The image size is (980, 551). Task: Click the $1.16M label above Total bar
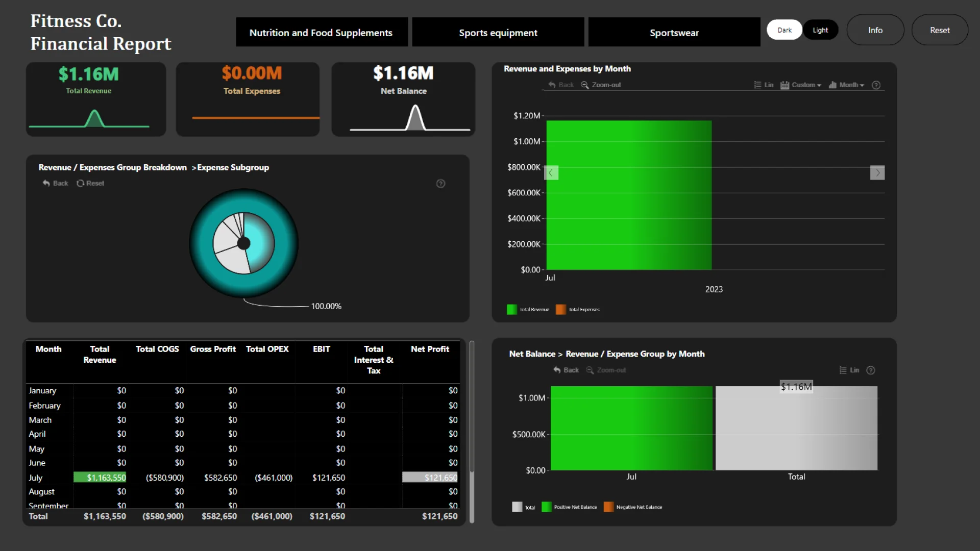click(x=796, y=387)
